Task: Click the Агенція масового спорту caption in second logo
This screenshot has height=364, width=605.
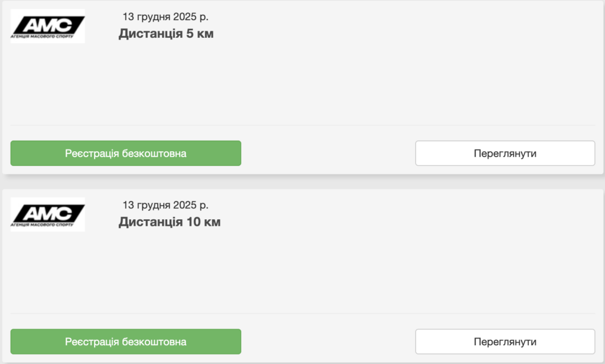Action: point(41,225)
